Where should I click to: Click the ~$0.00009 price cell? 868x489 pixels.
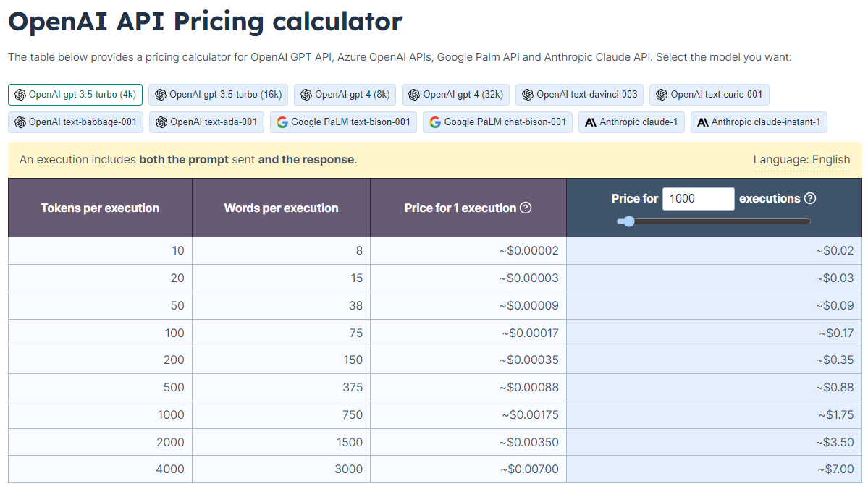click(468, 305)
